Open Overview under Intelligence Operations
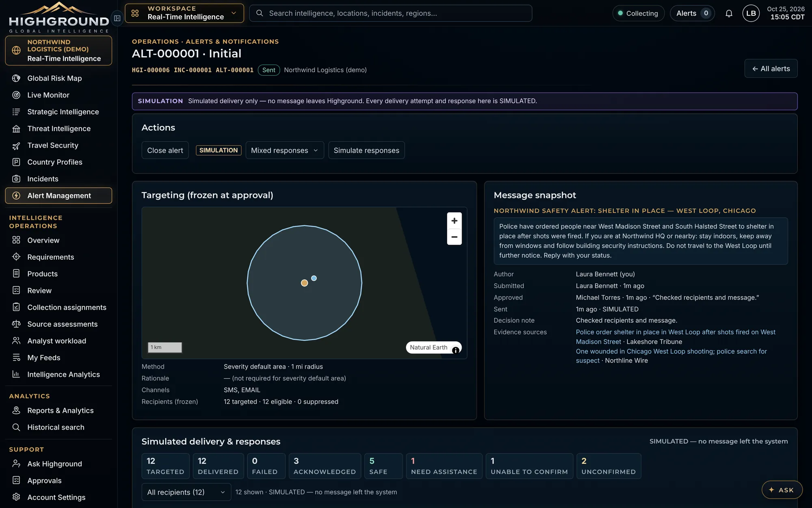 pos(58,241)
